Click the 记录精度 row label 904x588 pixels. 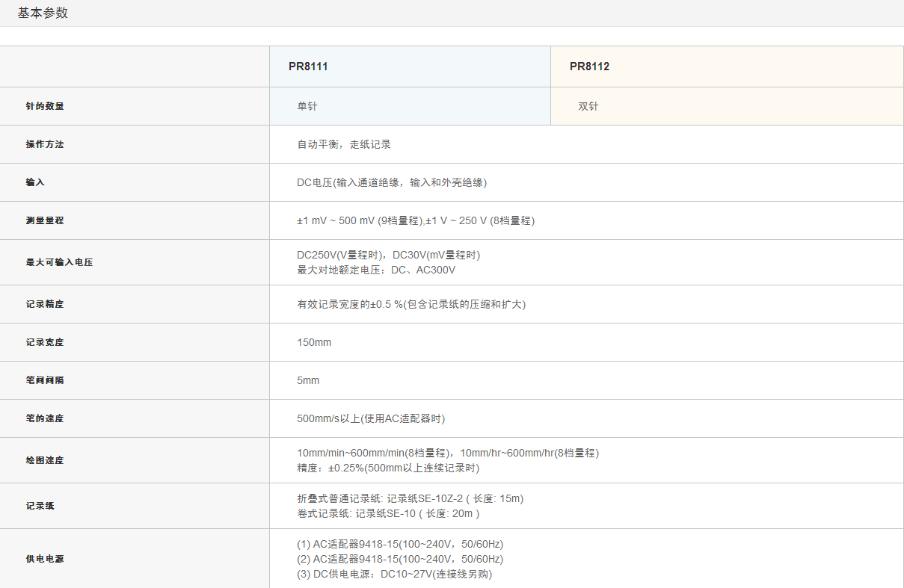pyautogui.click(x=45, y=304)
